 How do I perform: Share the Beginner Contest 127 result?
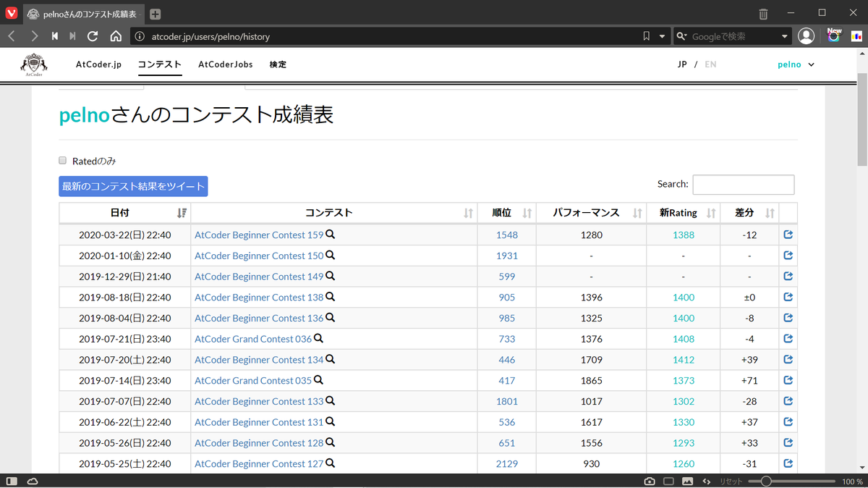coord(788,463)
